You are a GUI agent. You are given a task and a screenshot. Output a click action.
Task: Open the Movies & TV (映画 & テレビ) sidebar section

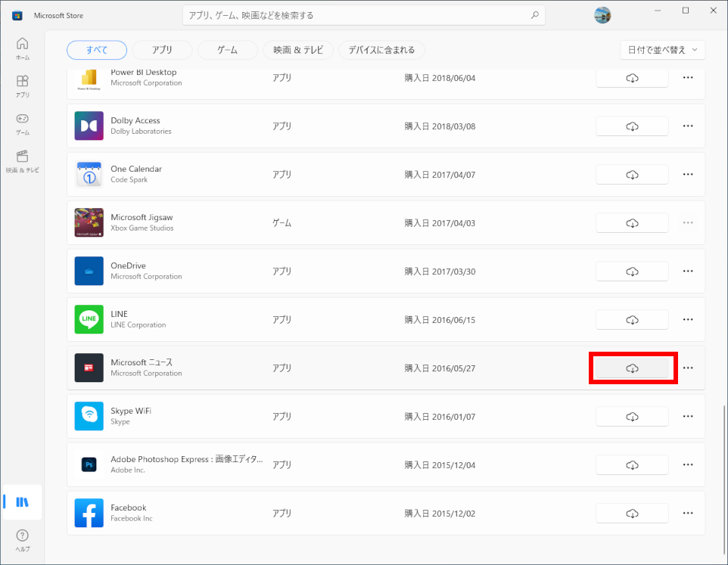click(x=22, y=161)
